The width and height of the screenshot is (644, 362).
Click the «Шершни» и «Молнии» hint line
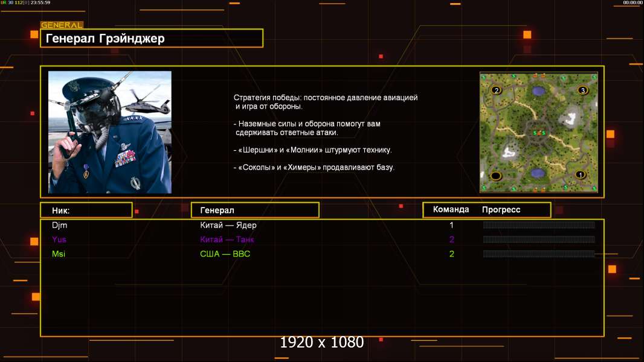(312, 150)
